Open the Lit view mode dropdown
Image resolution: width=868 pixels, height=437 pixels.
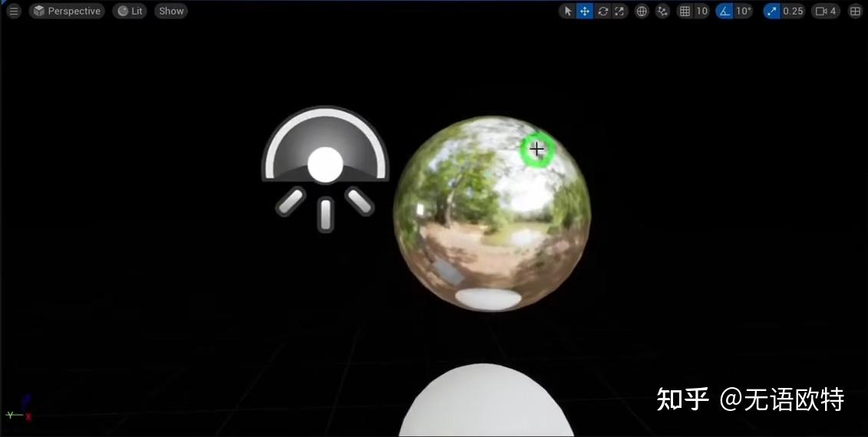coord(130,11)
